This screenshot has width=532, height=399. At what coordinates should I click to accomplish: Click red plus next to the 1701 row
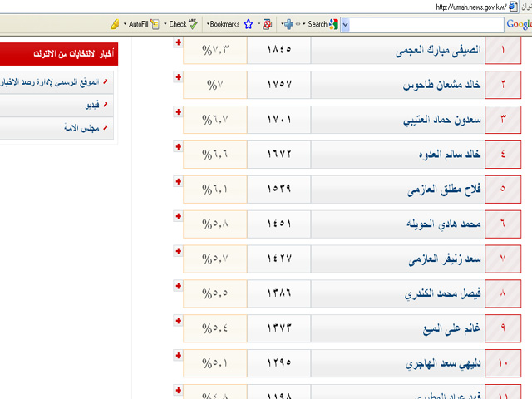178,111
